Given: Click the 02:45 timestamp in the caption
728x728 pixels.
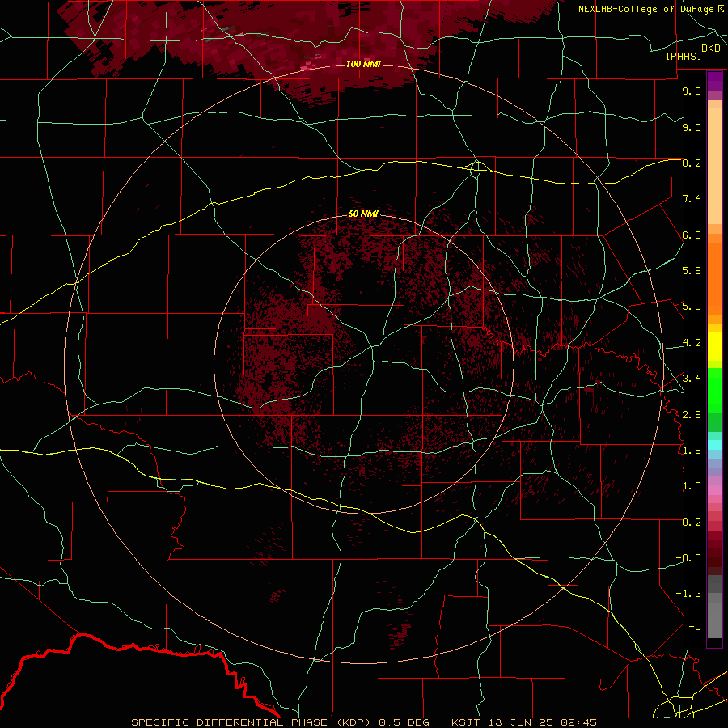Looking at the screenshot, I should tap(580, 722).
